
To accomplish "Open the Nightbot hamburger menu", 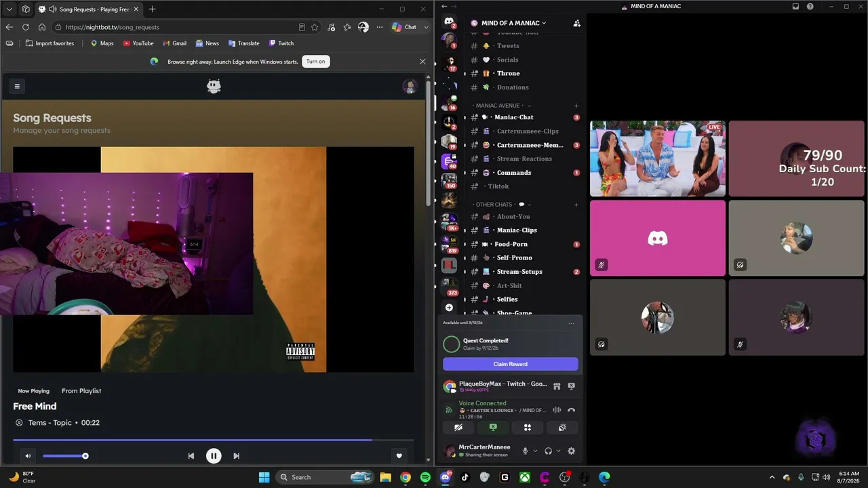I will pyautogui.click(x=17, y=86).
